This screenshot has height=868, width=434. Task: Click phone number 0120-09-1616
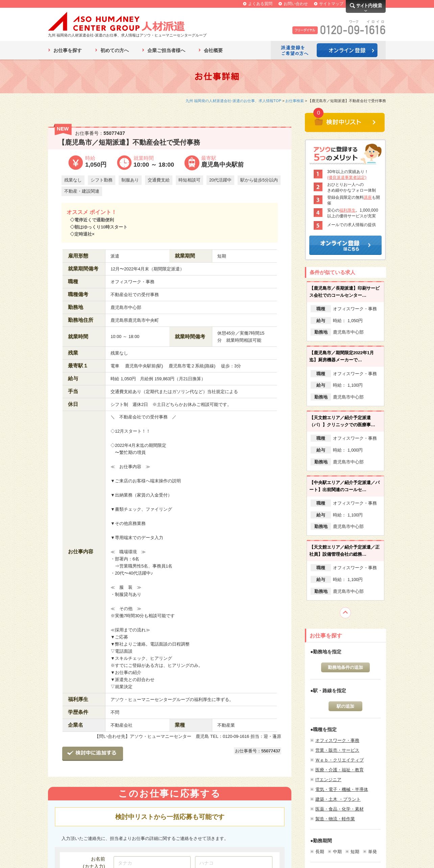click(x=353, y=30)
